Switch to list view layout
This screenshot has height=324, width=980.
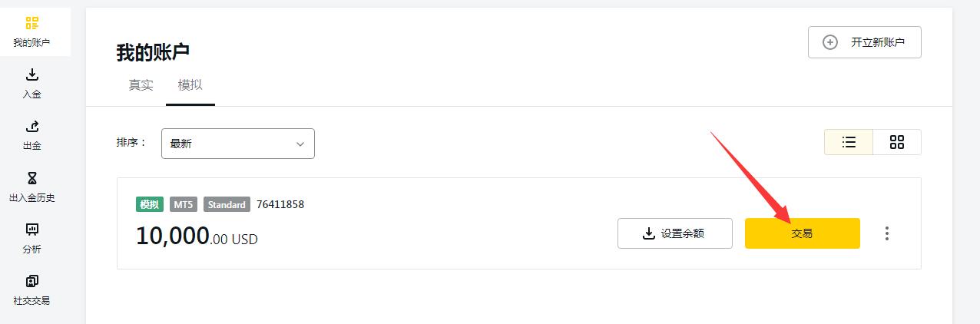click(849, 142)
